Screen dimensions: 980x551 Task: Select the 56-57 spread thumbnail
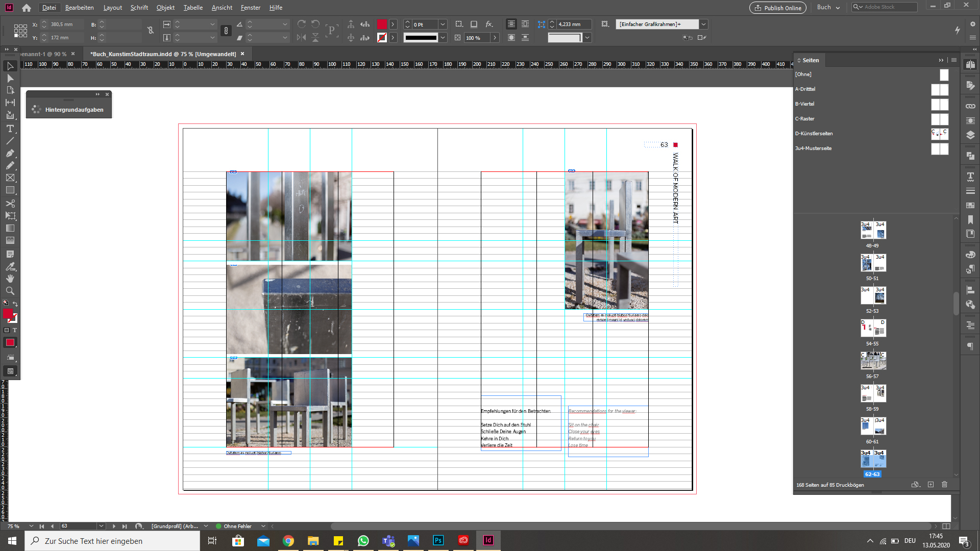point(873,361)
